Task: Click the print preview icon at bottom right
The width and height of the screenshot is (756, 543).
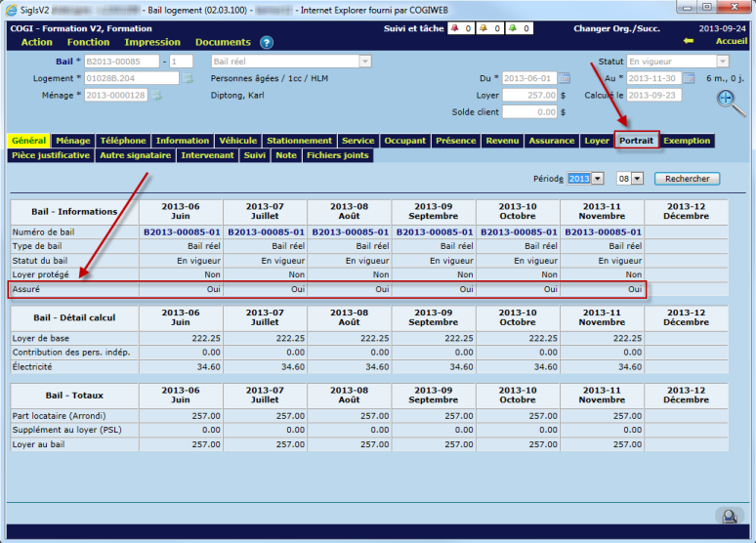Action: (727, 516)
